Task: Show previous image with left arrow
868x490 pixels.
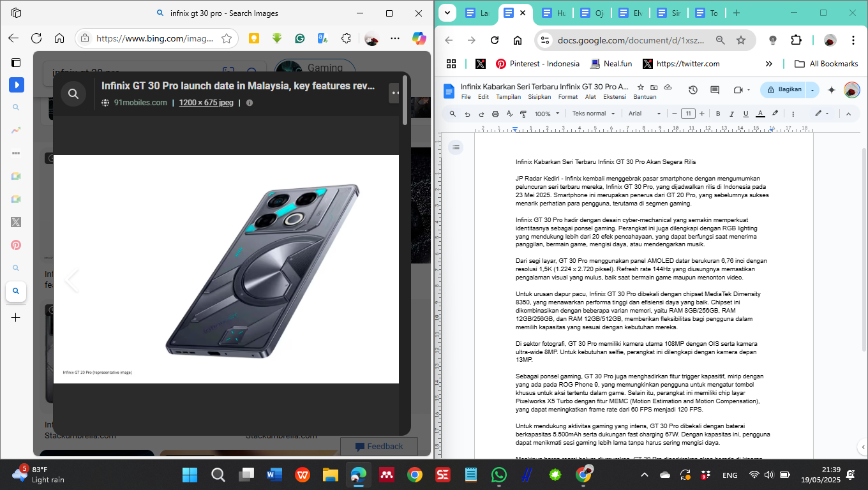Action: [71, 280]
